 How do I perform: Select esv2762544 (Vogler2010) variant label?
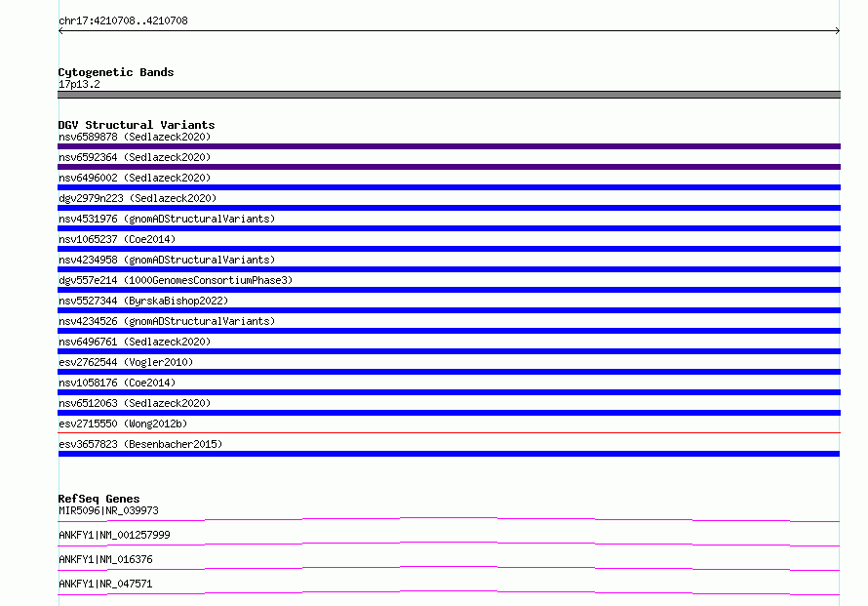126,362
